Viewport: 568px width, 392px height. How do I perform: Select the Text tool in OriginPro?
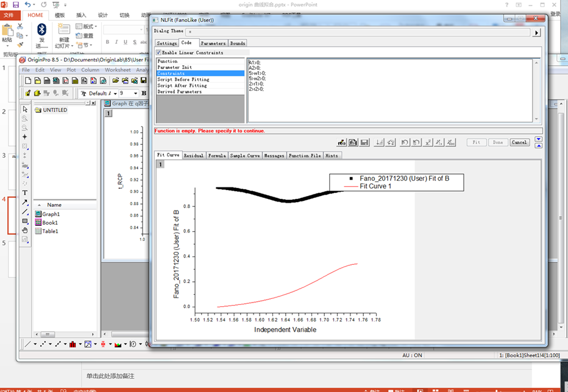(24, 193)
